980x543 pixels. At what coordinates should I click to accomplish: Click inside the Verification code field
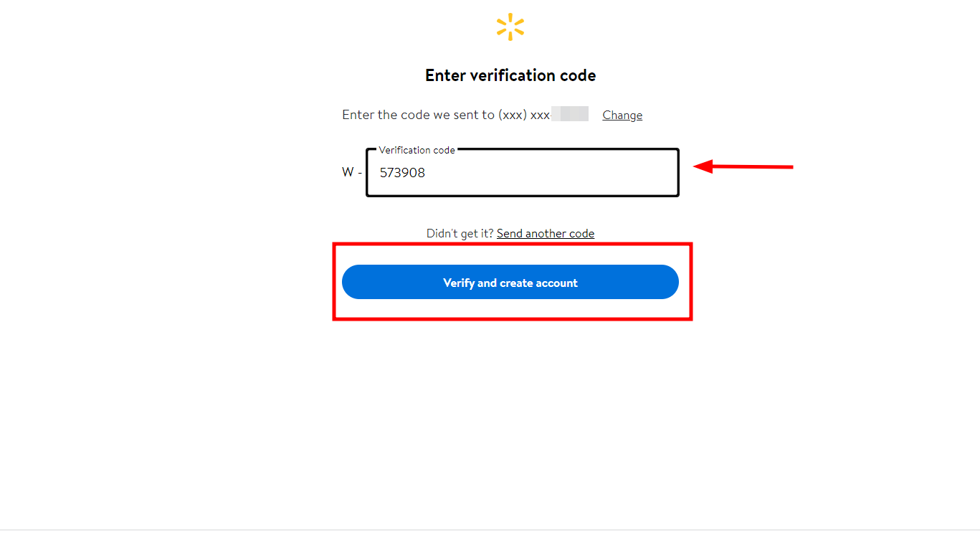[522, 173]
